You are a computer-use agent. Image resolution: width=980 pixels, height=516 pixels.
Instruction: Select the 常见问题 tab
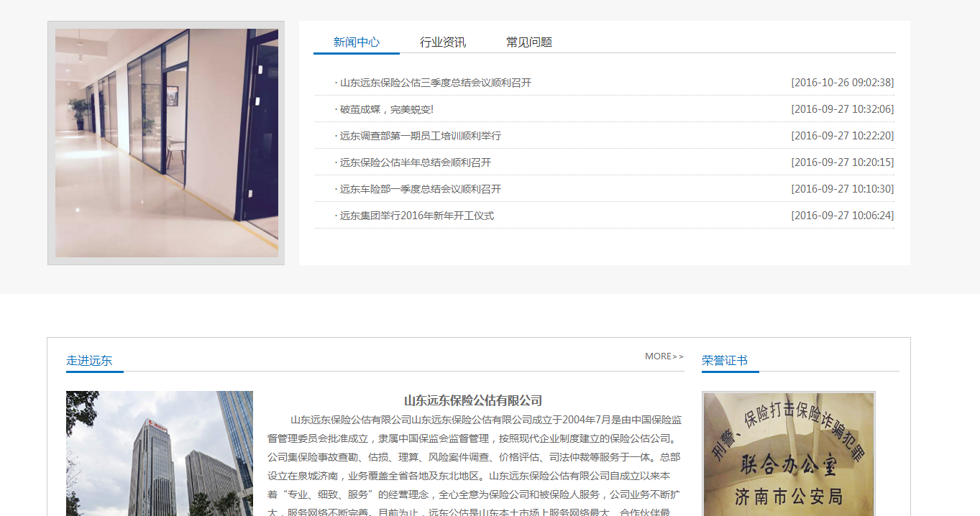click(529, 42)
